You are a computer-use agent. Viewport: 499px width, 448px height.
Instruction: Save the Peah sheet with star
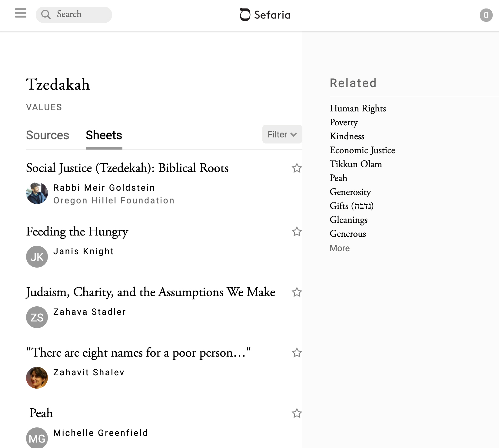tap(297, 413)
